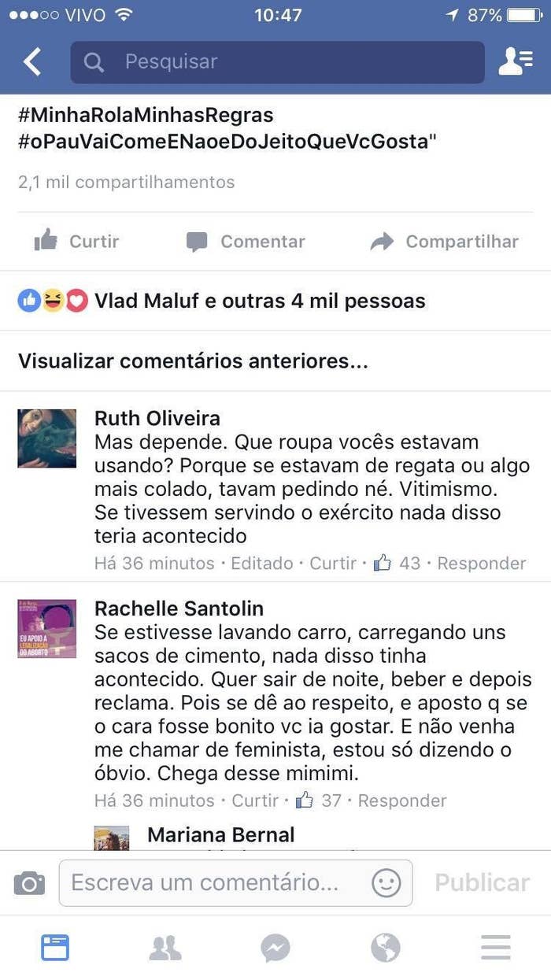The image size is (551, 980).
Task: Open the Notifications globe icon
Action: click(386, 948)
